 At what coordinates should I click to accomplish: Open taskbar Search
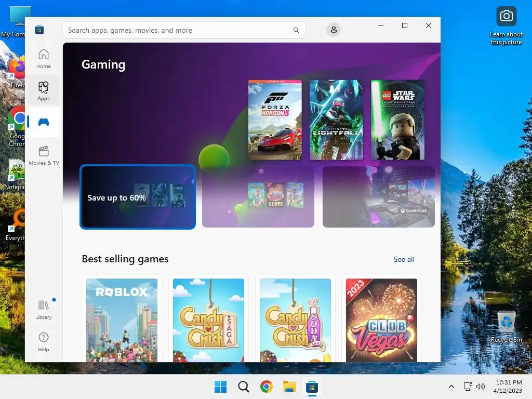coord(243,387)
